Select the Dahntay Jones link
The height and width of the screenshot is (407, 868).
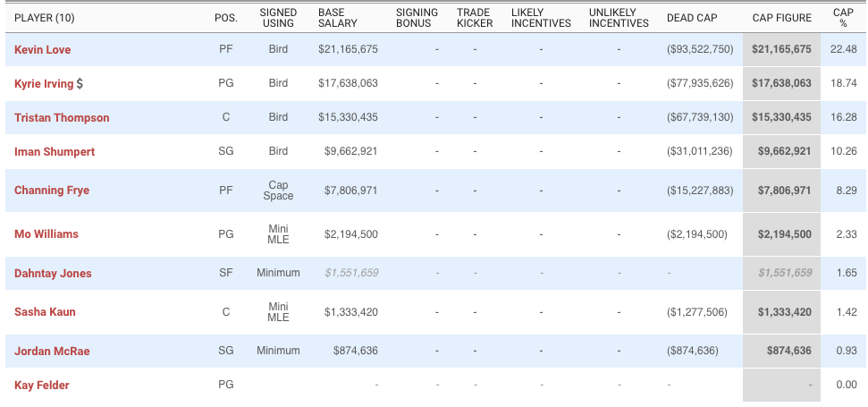[x=53, y=274]
